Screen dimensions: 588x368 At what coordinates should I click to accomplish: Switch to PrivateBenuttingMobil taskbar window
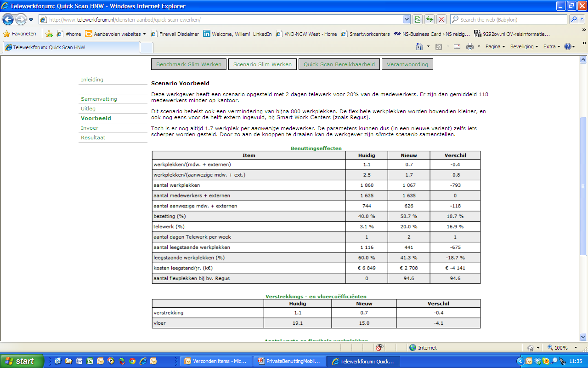tap(290, 361)
